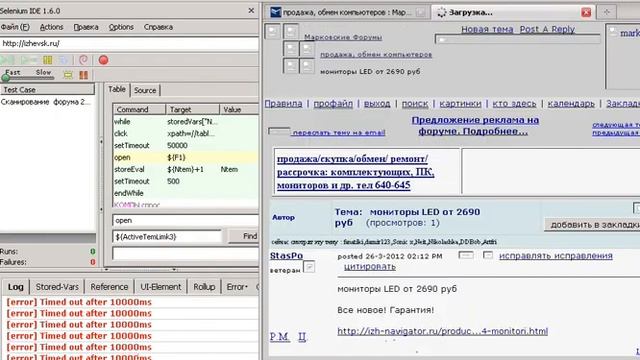Screen dimensions: 640x360
Task: Click the 'цитировать' quote link
Action: [370, 267]
